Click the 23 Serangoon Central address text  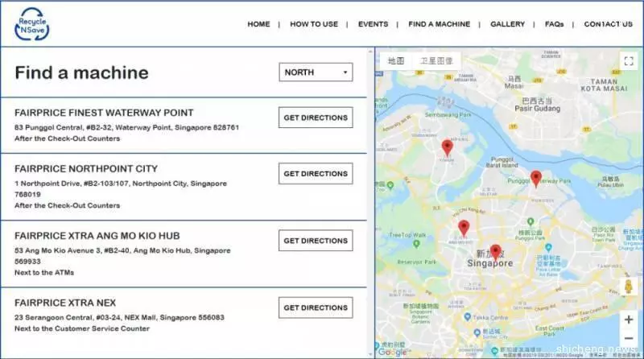click(119, 317)
